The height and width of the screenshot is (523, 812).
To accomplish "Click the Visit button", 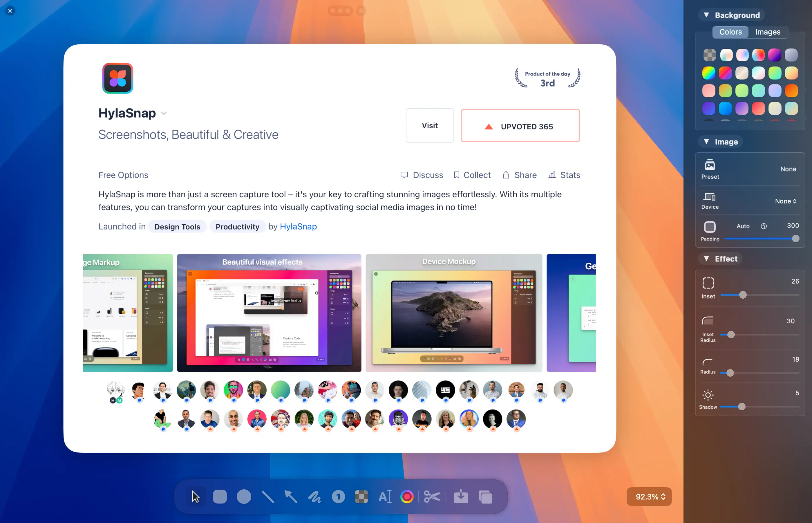I will [429, 125].
